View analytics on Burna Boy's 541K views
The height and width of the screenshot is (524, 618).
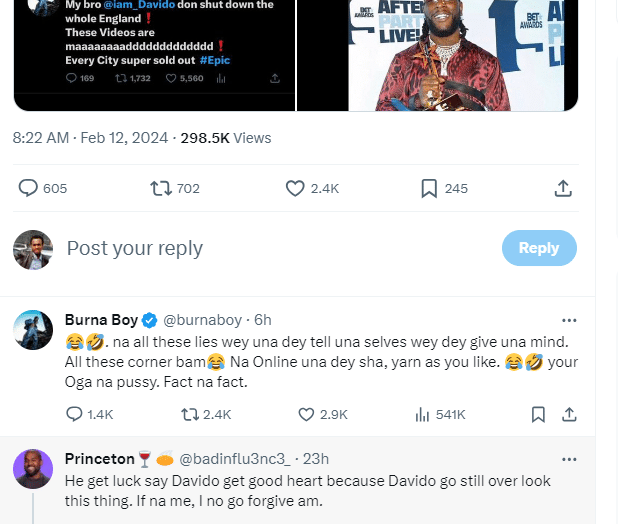(x=422, y=414)
